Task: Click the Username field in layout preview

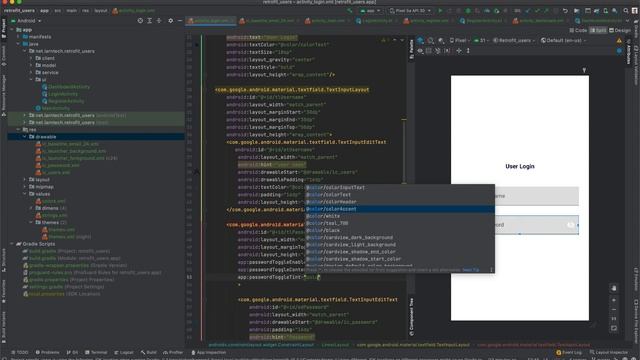Action: coord(536,196)
